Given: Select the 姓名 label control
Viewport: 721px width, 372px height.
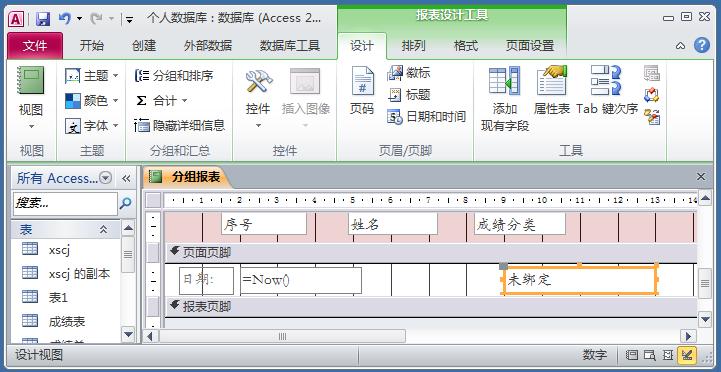Looking at the screenshot, I should coord(393,224).
